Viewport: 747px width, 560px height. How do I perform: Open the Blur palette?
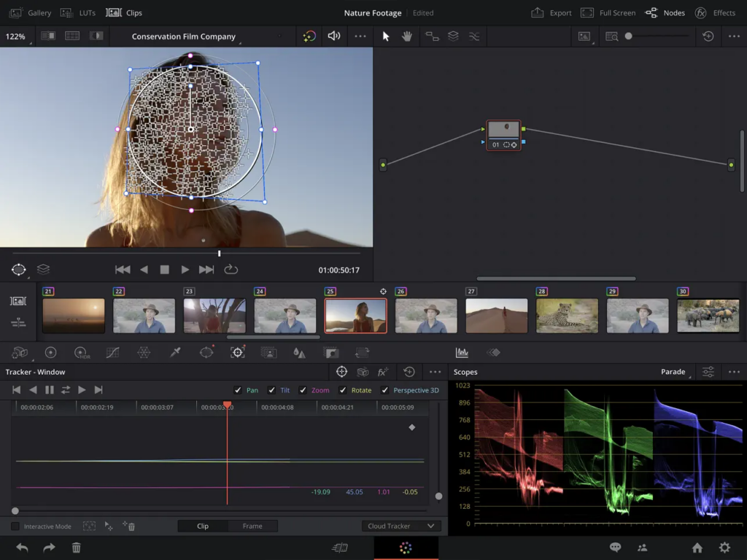(x=299, y=352)
